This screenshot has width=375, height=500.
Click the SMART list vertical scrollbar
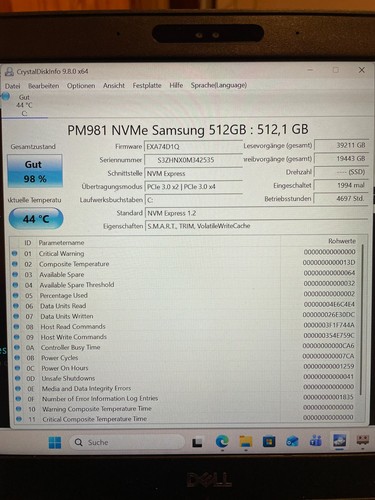361,320
